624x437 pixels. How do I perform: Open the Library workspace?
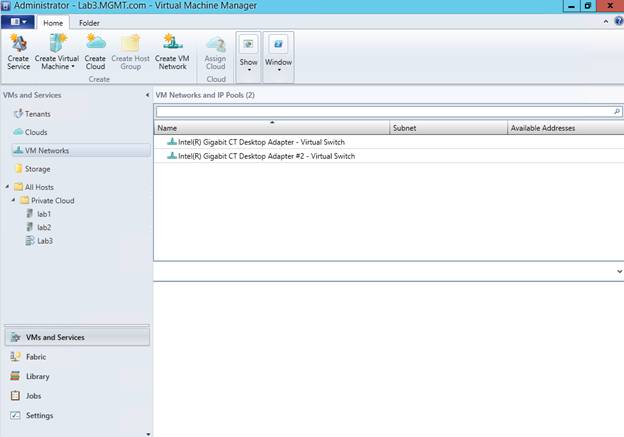[x=37, y=376]
